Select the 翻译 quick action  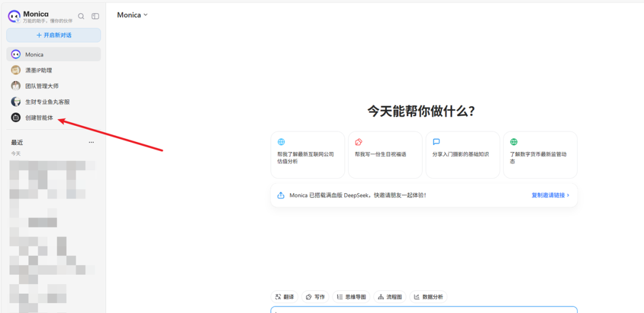(x=284, y=297)
